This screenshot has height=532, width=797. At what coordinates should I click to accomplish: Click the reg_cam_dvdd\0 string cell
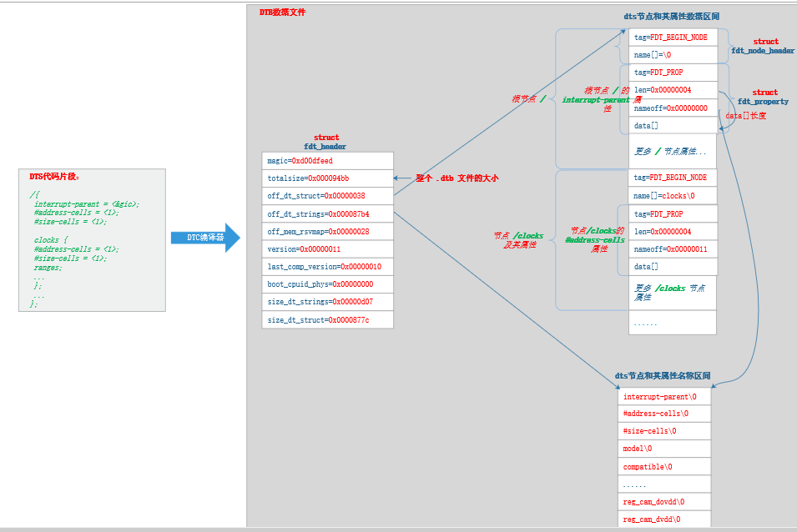[664, 519]
